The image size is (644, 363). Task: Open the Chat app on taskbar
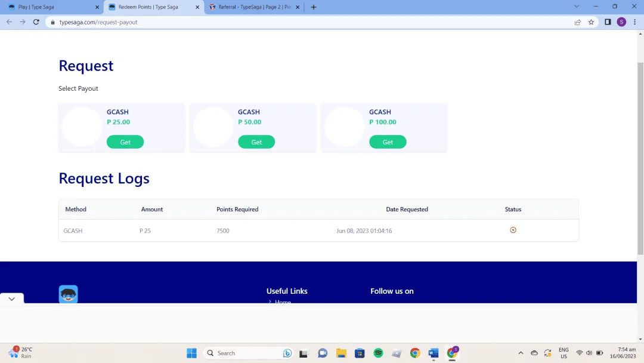323,353
